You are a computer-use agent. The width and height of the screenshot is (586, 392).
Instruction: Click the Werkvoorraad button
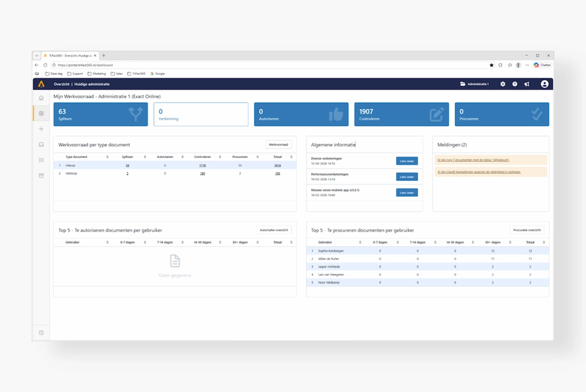(x=278, y=144)
